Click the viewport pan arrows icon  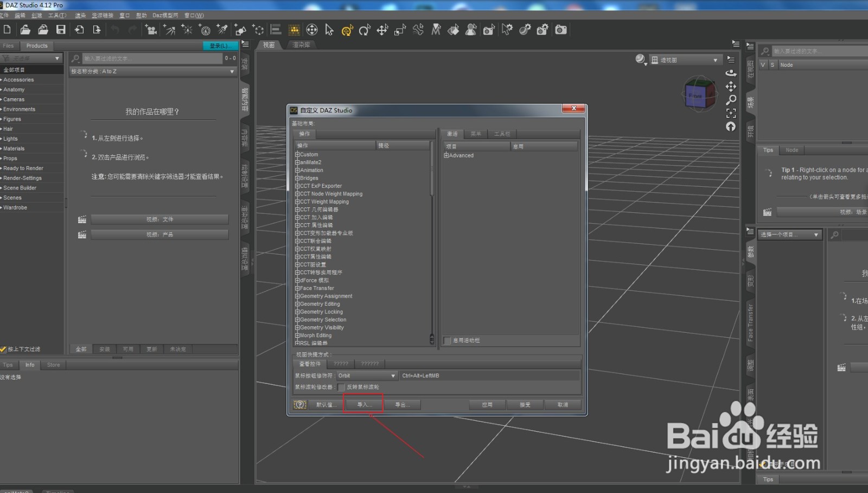[x=731, y=86]
